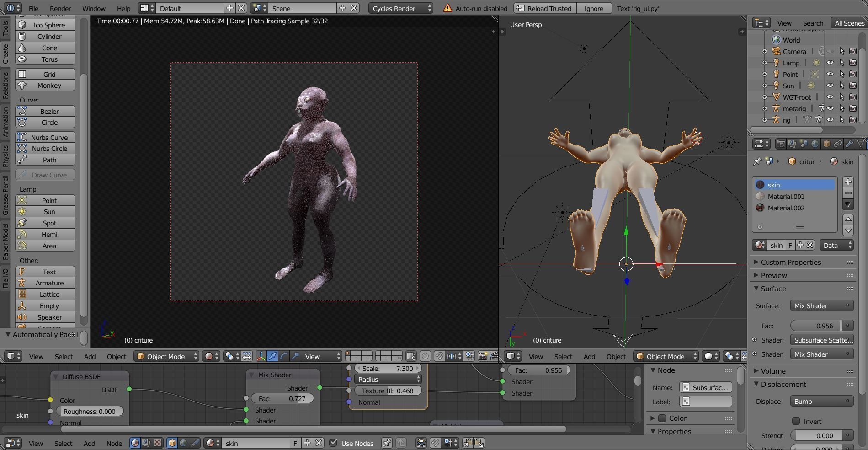Screen dimensions: 868x450
Task: Open the Help menu
Action: click(123, 8)
